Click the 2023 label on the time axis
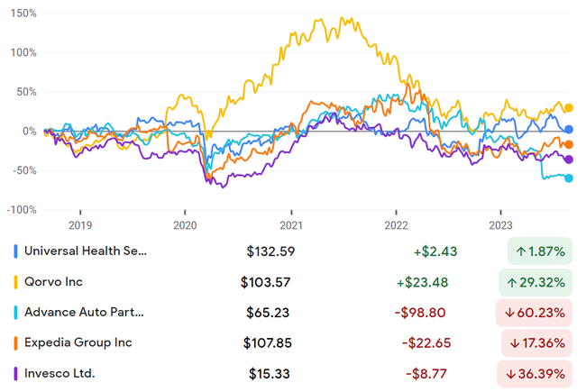The width and height of the screenshot is (586, 392). click(501, 225)
